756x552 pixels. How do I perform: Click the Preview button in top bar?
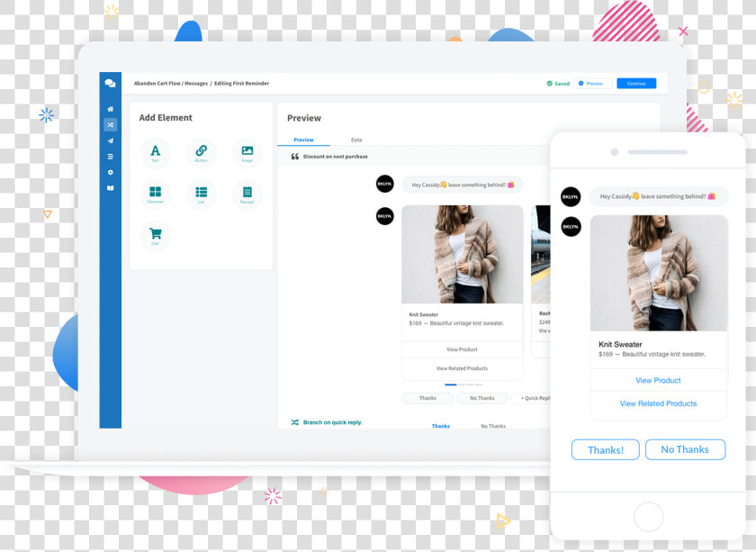[x=593, y=84]
